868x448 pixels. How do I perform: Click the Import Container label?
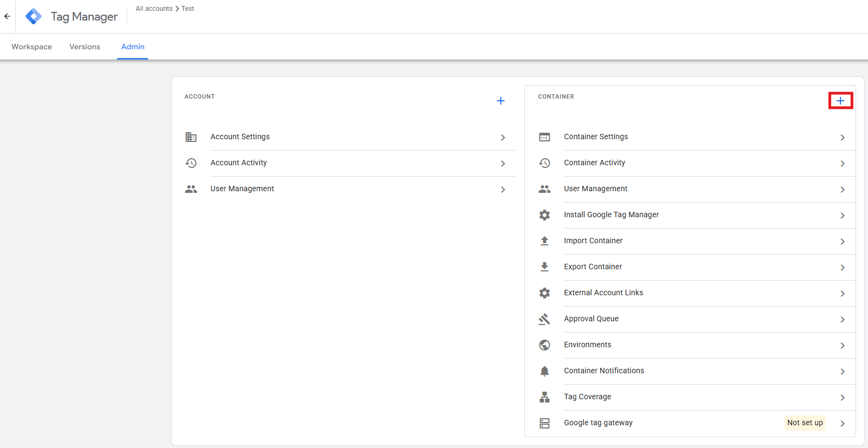click(x=593, y=241)
